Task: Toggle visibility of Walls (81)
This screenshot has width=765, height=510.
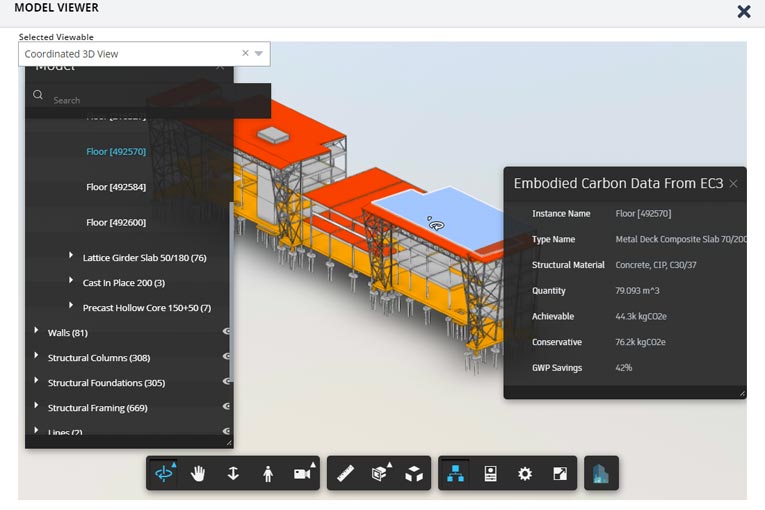Action: coord(226,331)
